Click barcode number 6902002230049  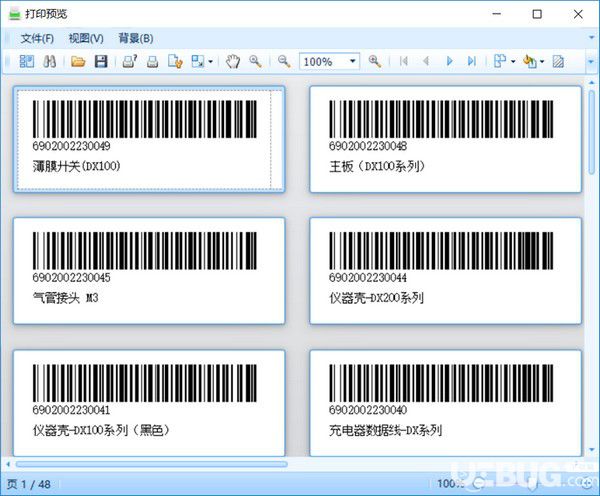click(x=72, y=146)
